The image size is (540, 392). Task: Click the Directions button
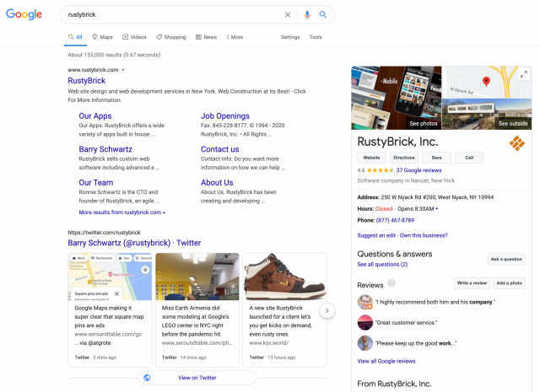tap(404, 158)
